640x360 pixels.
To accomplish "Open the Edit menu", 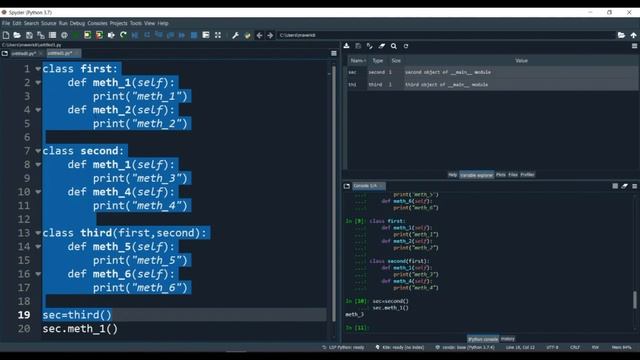I will [x=17, y=23].
